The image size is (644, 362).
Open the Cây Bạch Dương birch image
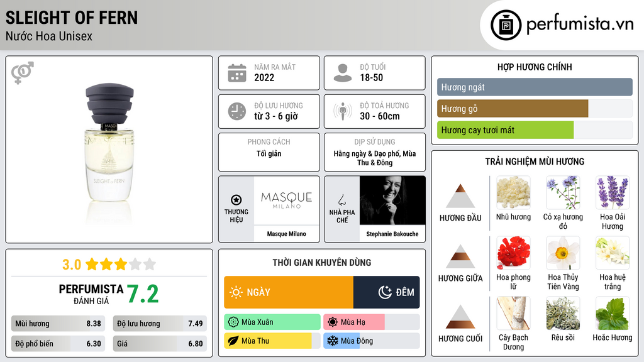pos(513,313)
